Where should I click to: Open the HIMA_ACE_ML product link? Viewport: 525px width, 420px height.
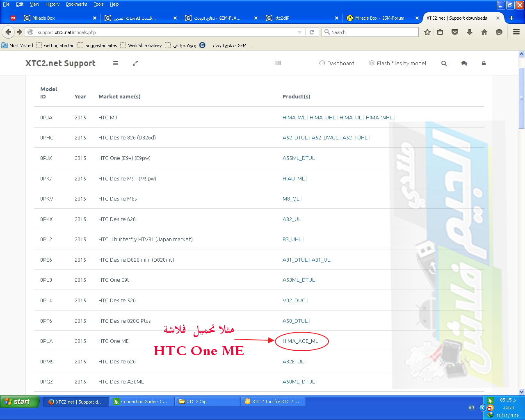[x=300, y=341]
